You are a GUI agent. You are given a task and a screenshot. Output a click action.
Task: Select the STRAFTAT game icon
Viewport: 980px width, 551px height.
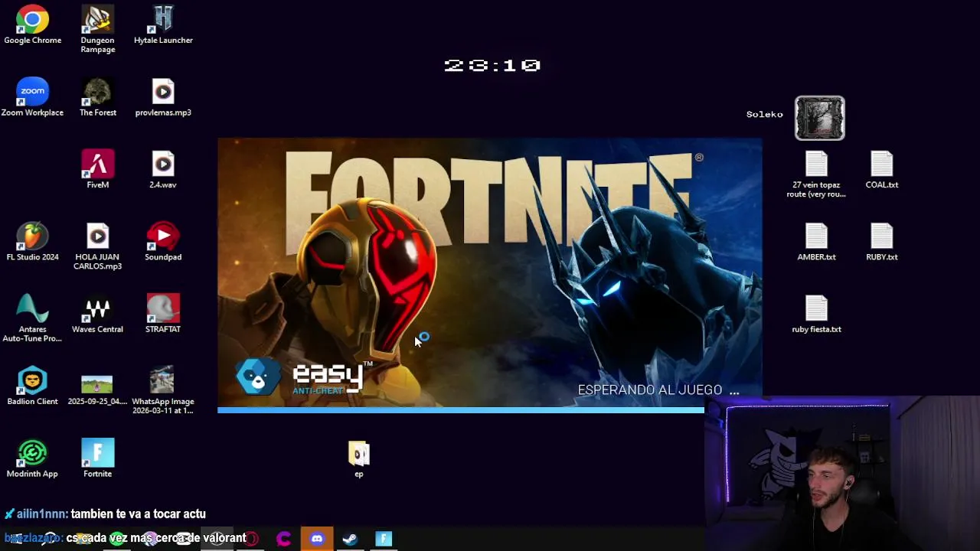coord(163,314)
